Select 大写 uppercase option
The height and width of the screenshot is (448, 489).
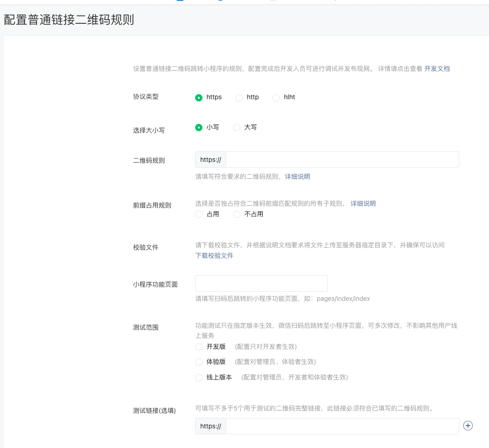pyautogui.click(x=237, y=128)
